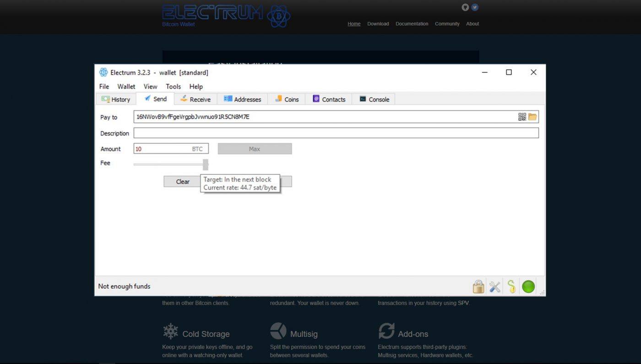Click the fee slider handle

206,164
